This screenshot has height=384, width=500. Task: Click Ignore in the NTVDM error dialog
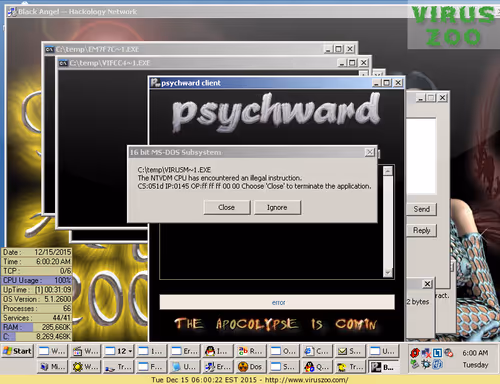pos(277,207)
